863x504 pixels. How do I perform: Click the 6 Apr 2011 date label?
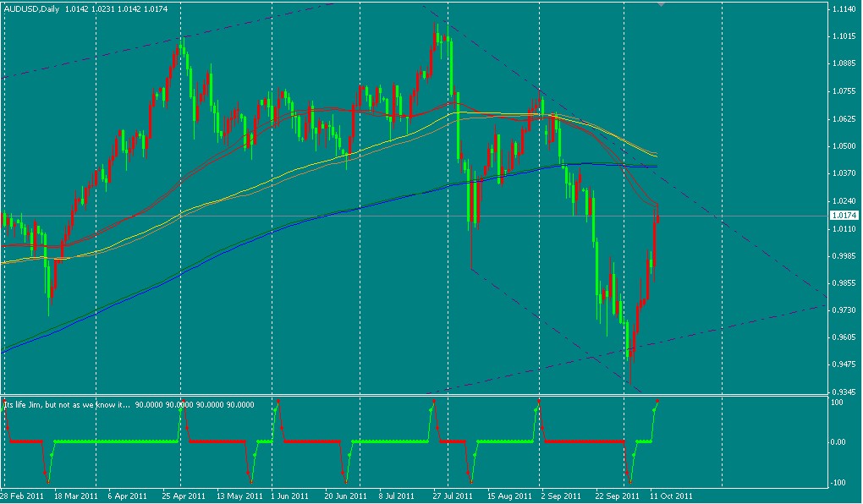tap(127, 496)
